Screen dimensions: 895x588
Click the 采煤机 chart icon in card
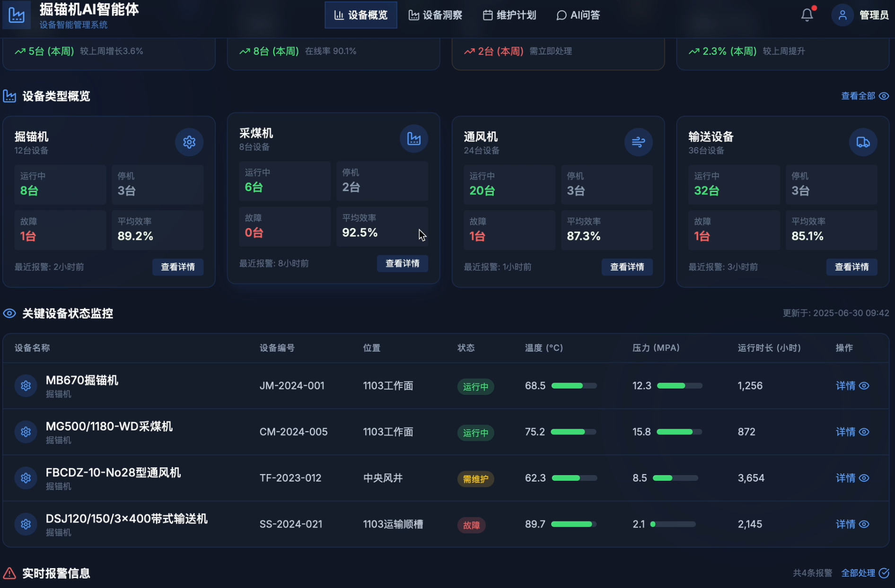click(414, 138)
